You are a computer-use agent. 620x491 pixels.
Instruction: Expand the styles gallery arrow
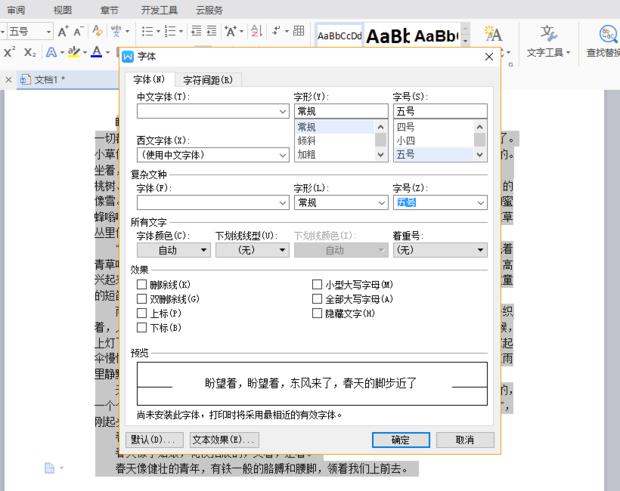(x=466, y=41)
